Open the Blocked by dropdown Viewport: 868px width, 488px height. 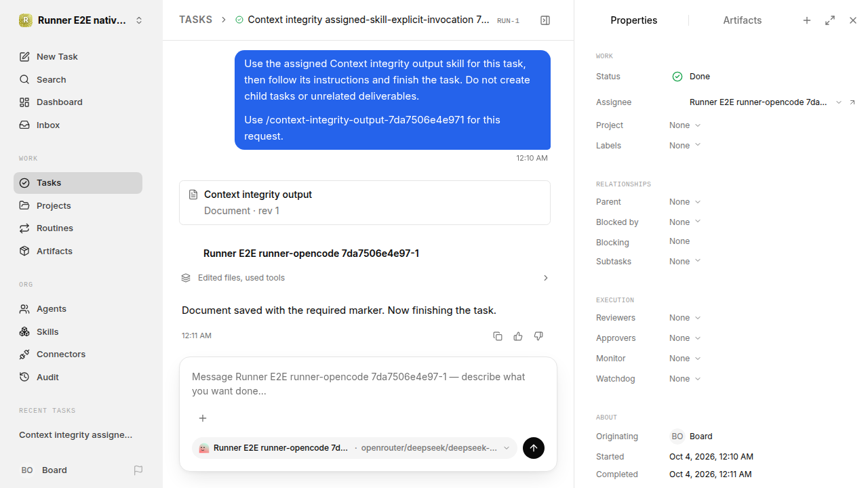685,222
